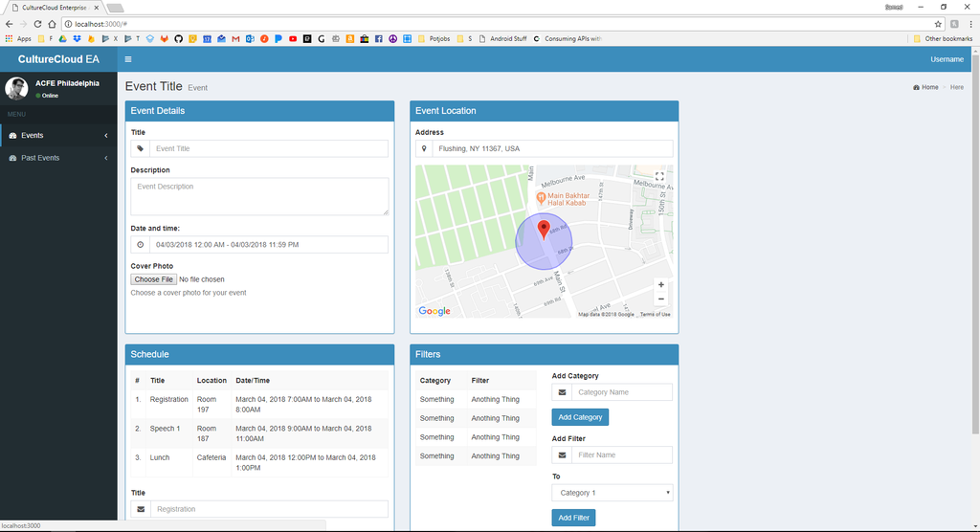
Task: Toggle the sidebar with the hamburger icon
Action: pyautogui.click(x=128, y=59)
